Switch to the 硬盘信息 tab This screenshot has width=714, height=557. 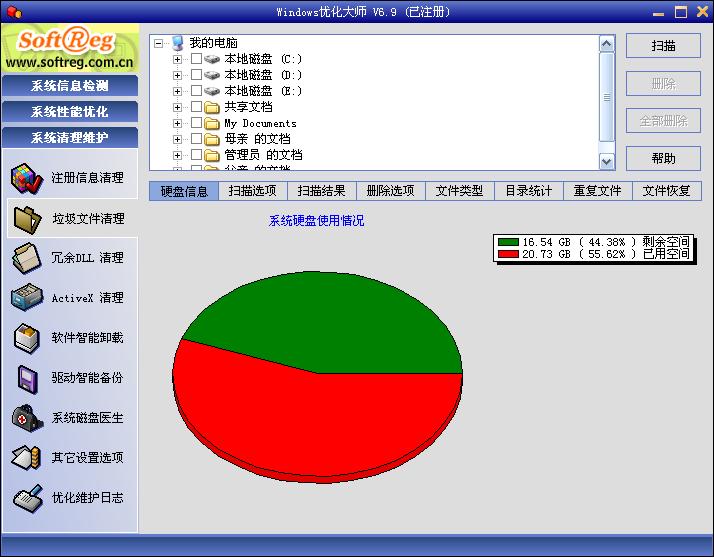(x=184, y=191)
